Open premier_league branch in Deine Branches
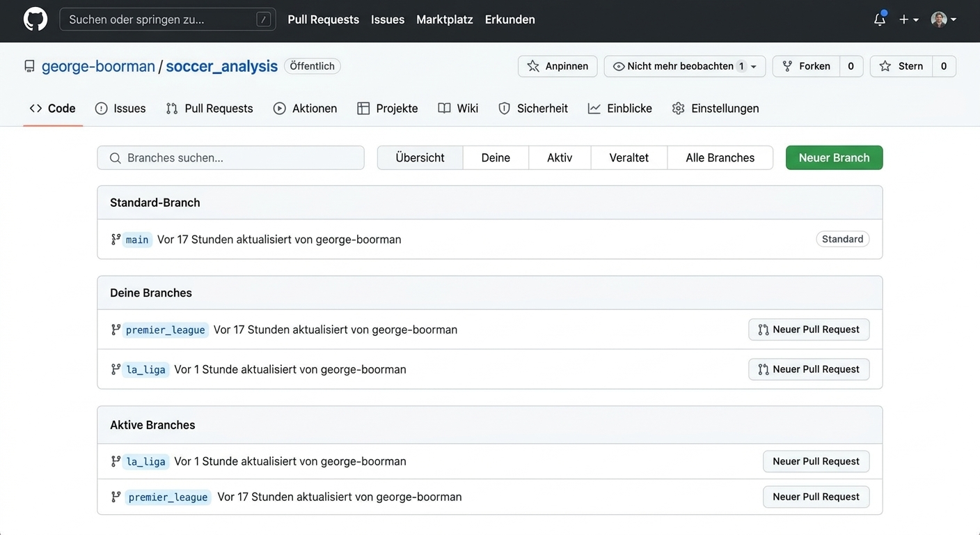Screen dimensions: 980x535 [166, 329]
